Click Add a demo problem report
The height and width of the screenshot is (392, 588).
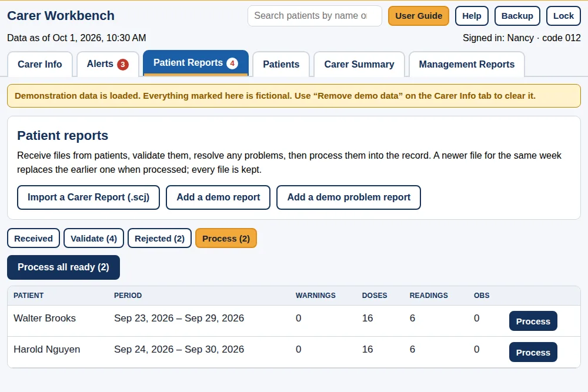point(349,197)
